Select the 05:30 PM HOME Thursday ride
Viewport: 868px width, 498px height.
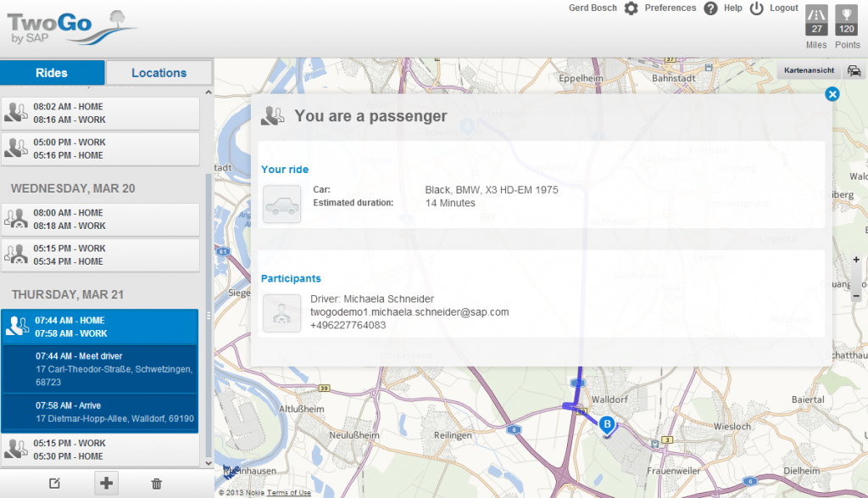100,450
